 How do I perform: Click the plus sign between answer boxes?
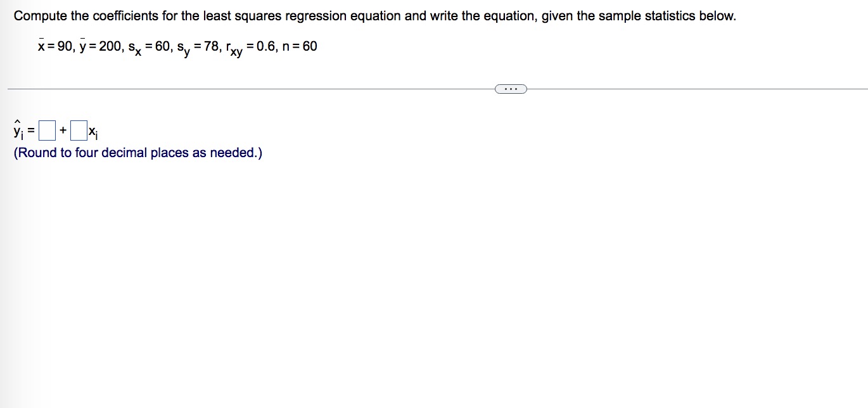click(62, 129)
